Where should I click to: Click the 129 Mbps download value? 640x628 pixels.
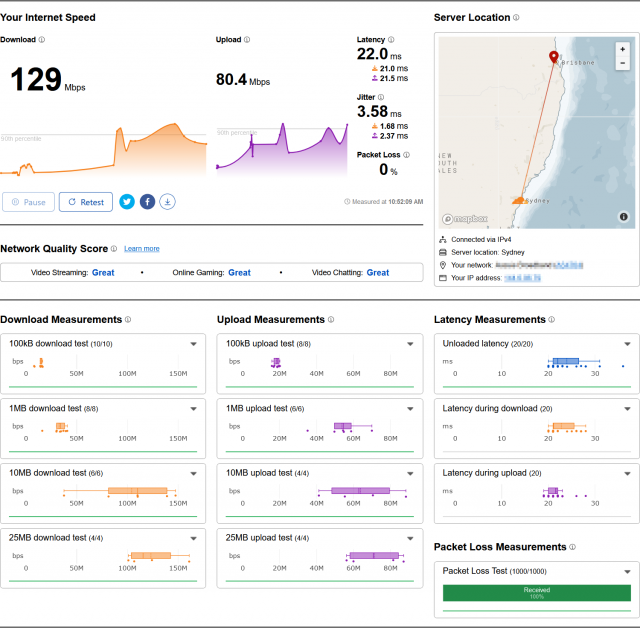[48, 80]
